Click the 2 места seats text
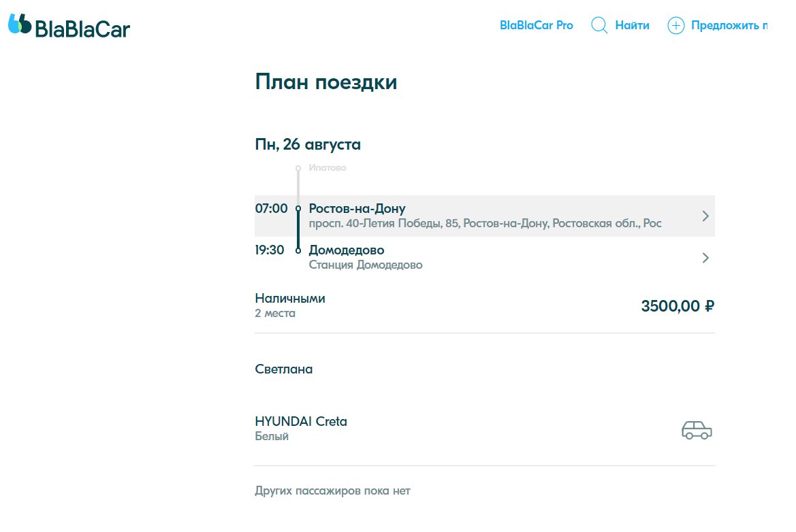 tap(275, 314)
